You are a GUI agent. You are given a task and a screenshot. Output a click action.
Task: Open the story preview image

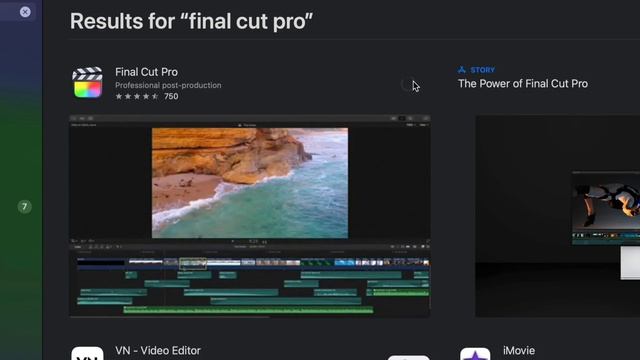point(558,216)
